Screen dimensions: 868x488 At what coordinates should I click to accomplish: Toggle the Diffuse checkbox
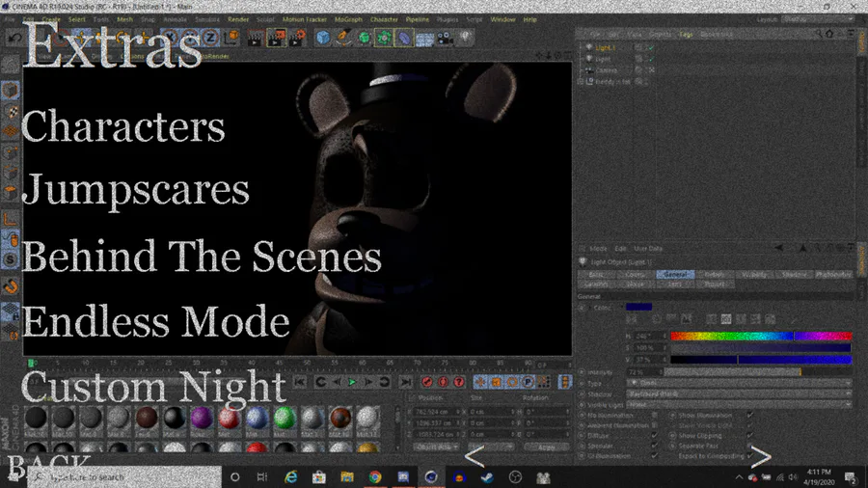(654, 435)
